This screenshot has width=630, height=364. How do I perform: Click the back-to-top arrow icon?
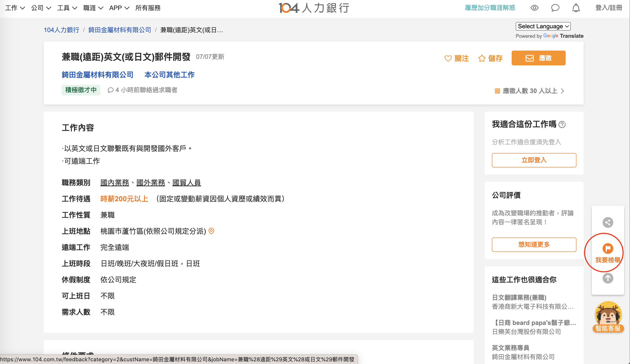607,278
